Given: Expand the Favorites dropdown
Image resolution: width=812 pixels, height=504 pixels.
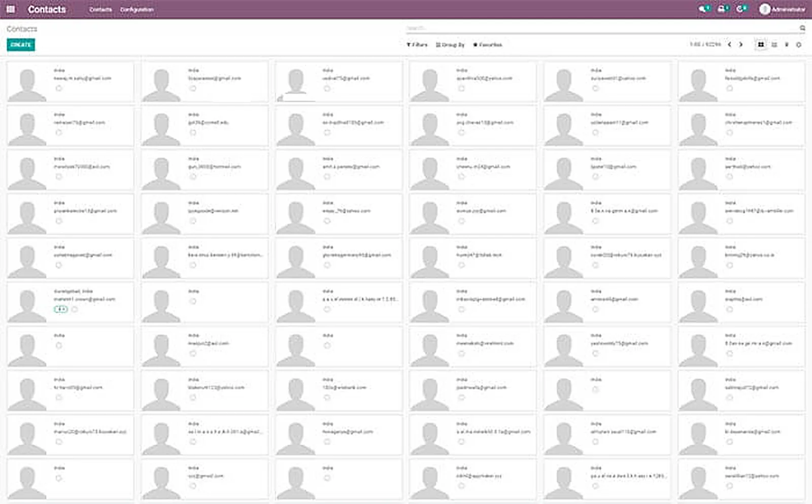Looking at the screenshot, I should pyautogui.click(x=488, y=45).
